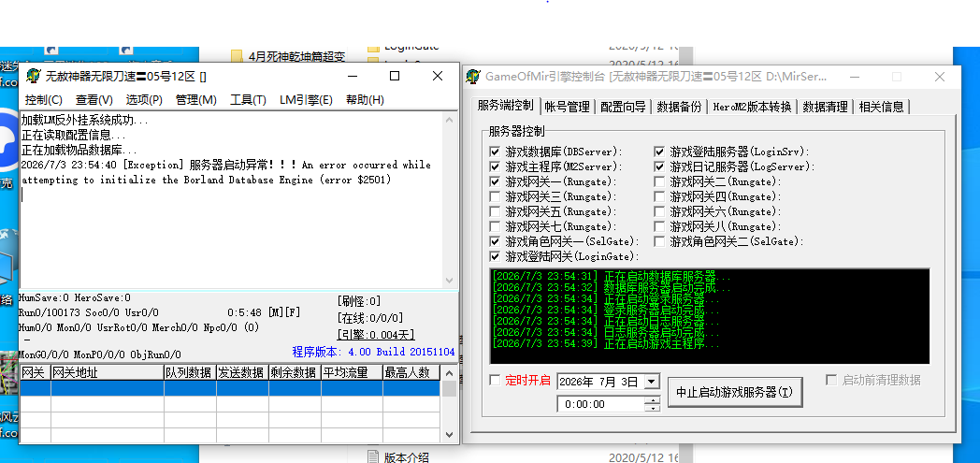
Task: Uncheck 游戏登陆服务器(LoginSrv) checkbox
Action: click(x=659, y=152)
